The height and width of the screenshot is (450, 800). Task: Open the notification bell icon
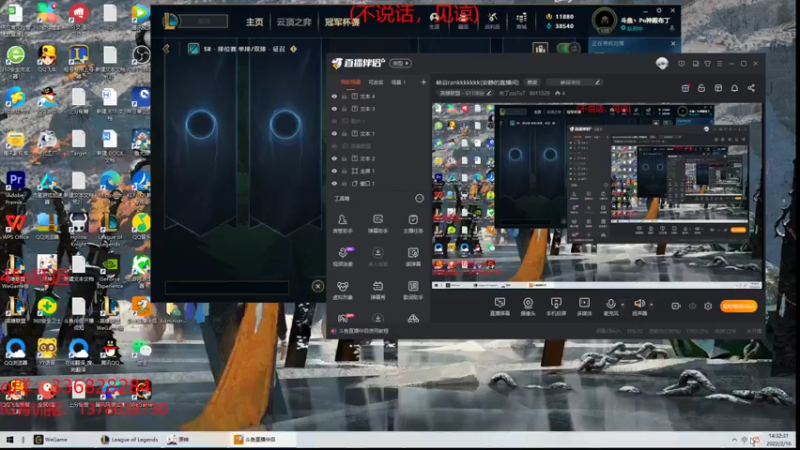(x=734, y=88)
